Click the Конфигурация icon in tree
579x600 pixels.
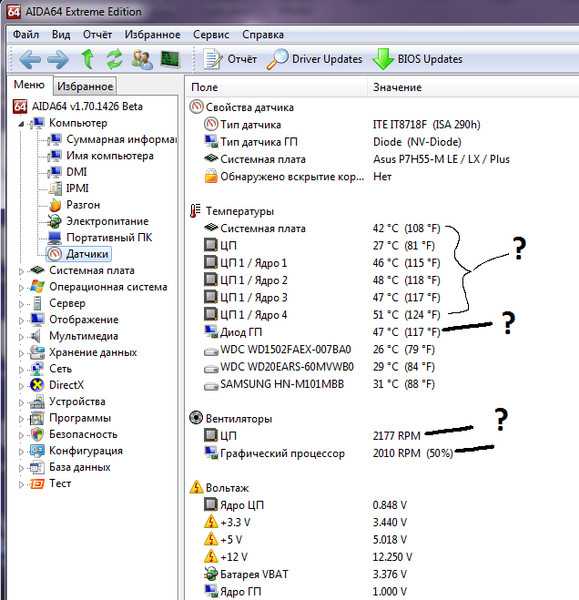click(37, 451)
